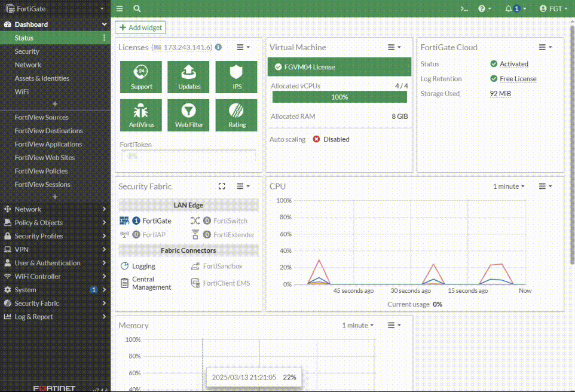Toggle the sidebar hamburger menu
The width and height of the screenshot is (575, 392).
point(120,8)
